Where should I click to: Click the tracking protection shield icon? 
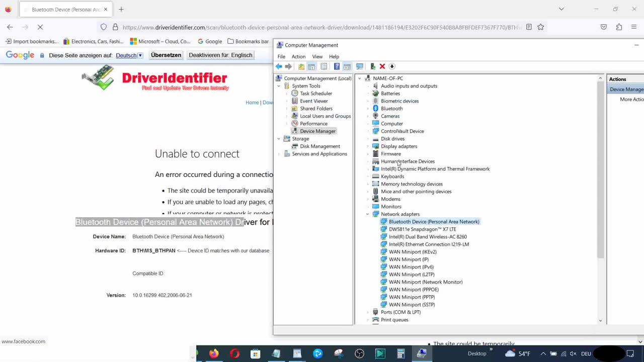[x=104, y=27]
